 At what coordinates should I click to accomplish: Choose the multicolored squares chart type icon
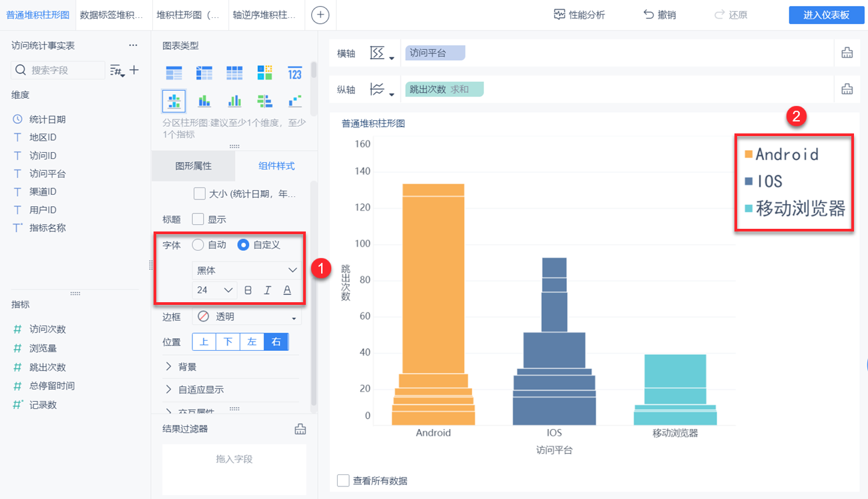(x=265, y=73)
